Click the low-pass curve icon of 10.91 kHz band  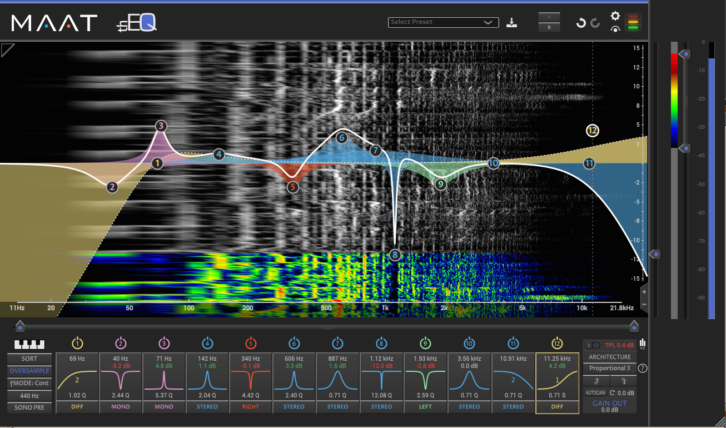coord(513,380)
